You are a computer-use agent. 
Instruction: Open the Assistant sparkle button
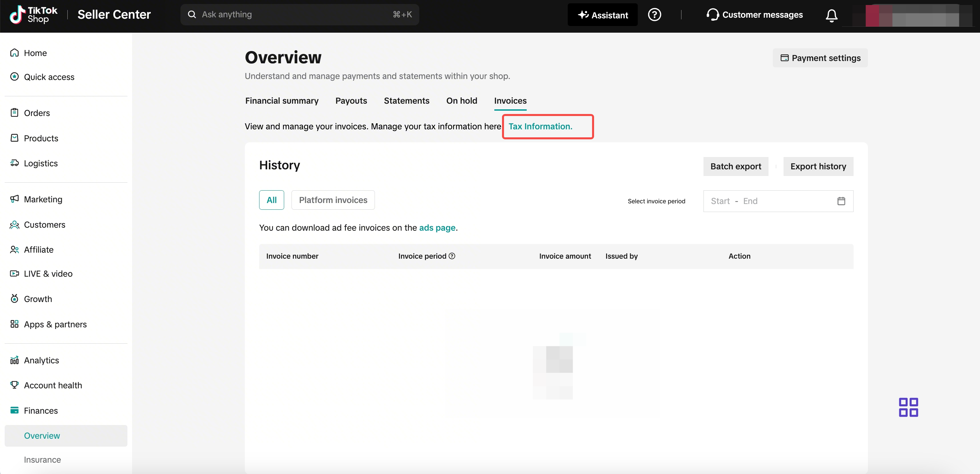point(602,15)
